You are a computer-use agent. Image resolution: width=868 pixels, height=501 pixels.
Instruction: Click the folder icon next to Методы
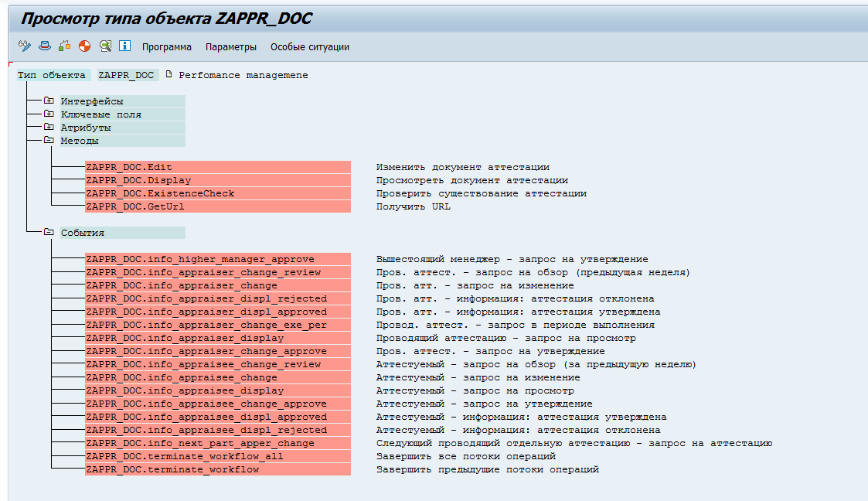[x=49, y=141]
